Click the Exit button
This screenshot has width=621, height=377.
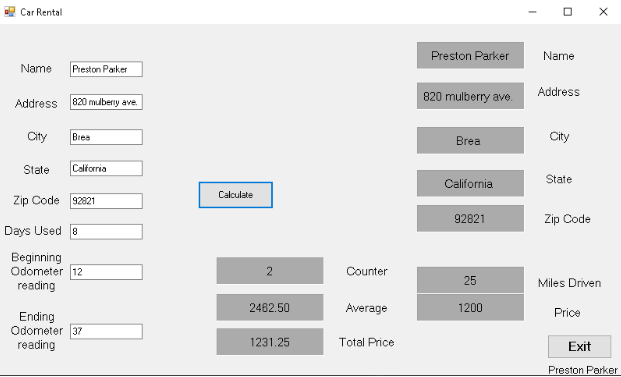click(x=579, y=347)
